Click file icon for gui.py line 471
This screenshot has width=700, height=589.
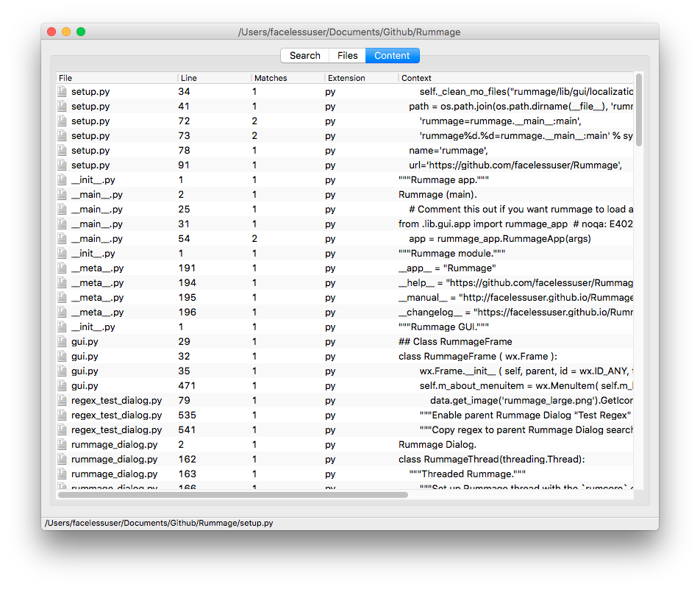pos(62,386)
